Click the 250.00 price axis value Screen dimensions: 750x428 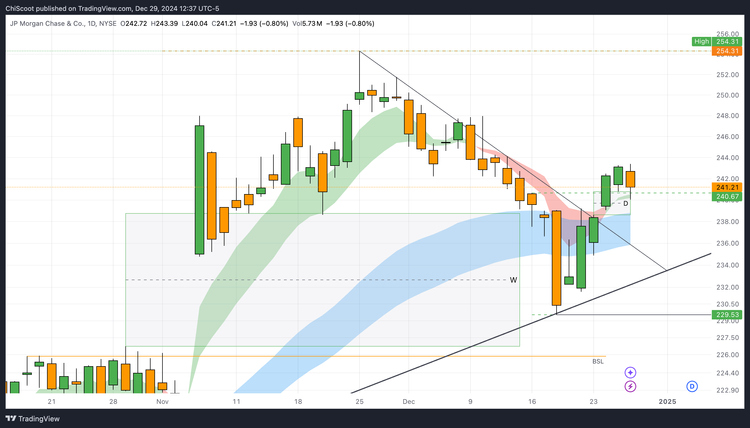pyautogui.click(x=728, y=95)
